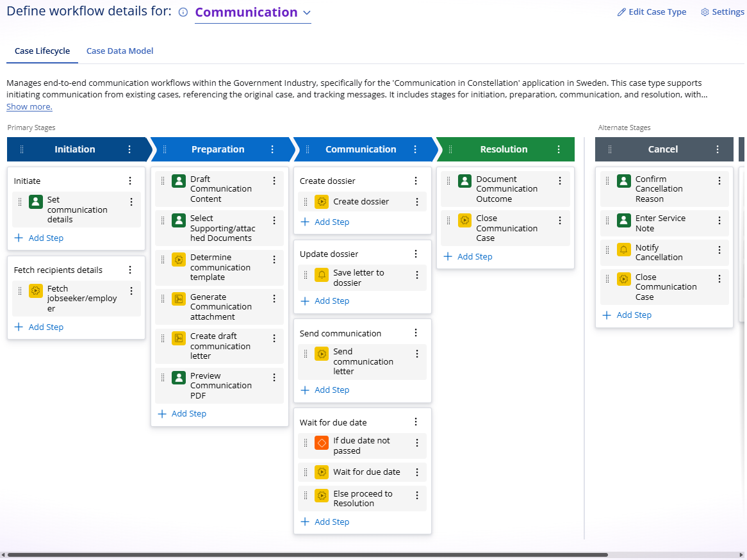
Task: Open the Resolution stage options menu
Action: click(559, 149)
